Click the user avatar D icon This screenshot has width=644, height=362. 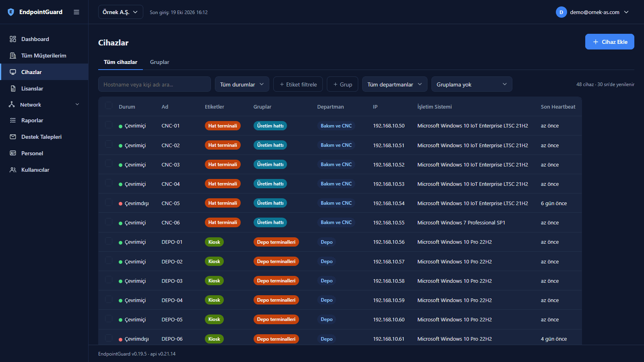(x=561, y=12)
